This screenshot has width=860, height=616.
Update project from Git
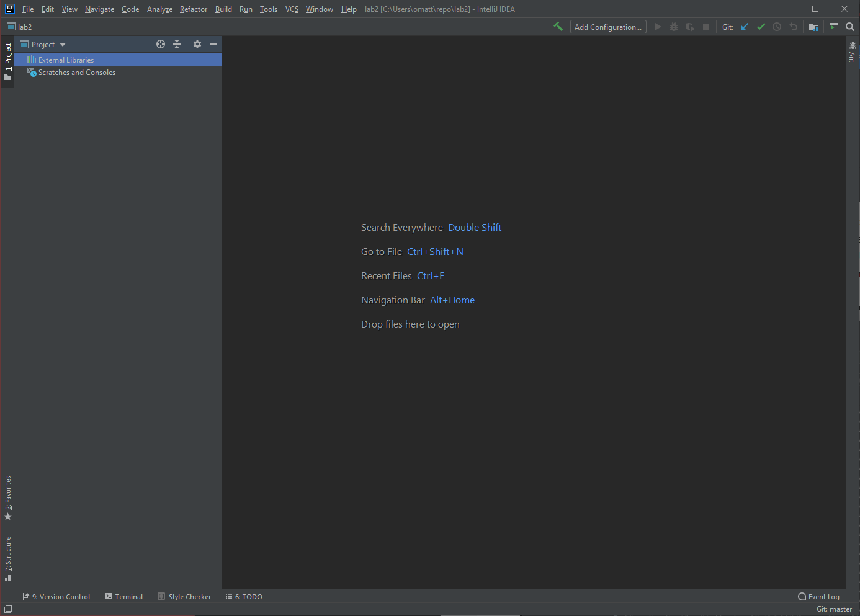pos(744,27)
